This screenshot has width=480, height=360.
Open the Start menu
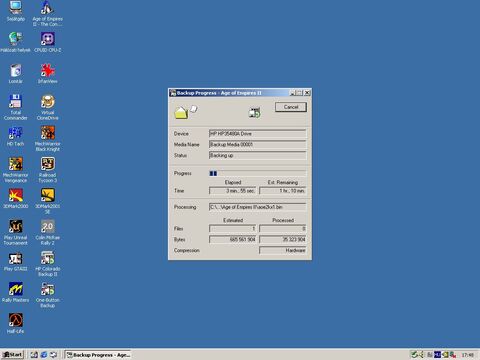pos(12,355)
